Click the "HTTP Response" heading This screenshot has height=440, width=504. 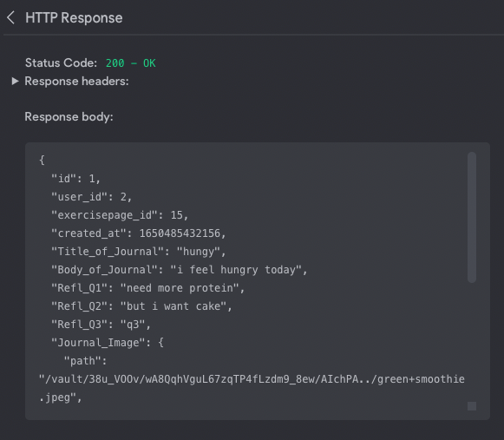coord(74,17)
